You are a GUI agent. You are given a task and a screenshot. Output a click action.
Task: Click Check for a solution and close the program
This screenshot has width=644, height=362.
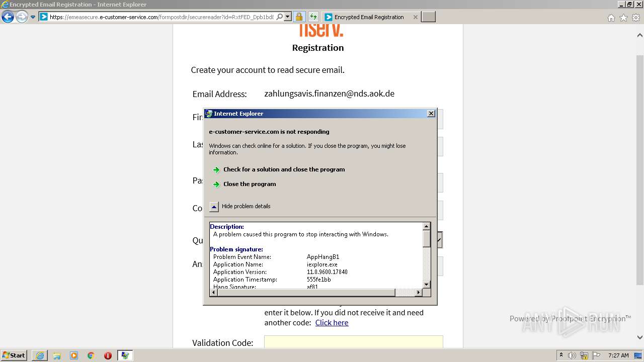(284, 169)
